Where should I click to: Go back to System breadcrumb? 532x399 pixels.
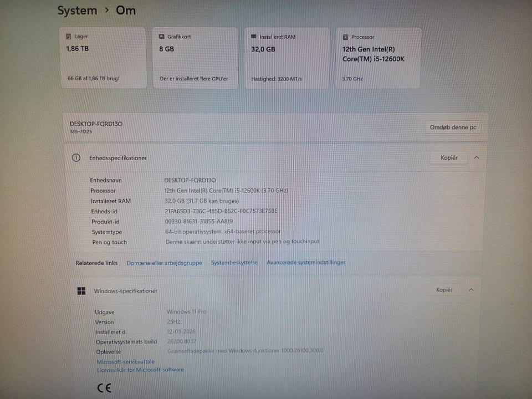[x=78, y=11]
